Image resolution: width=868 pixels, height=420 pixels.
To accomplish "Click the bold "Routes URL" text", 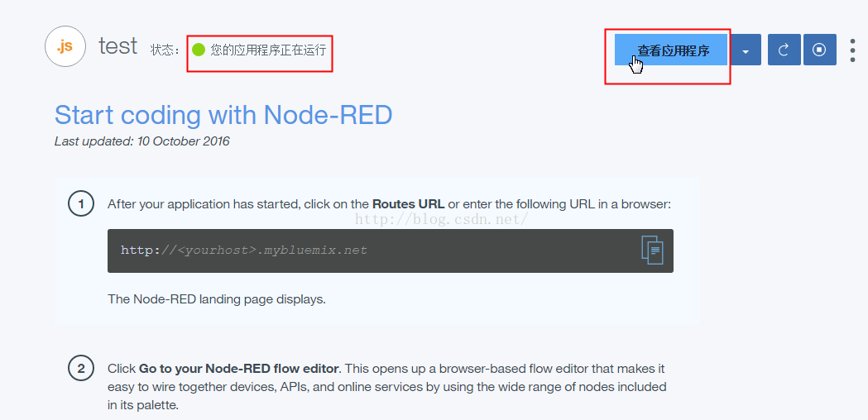I will (x=408, y=203).
